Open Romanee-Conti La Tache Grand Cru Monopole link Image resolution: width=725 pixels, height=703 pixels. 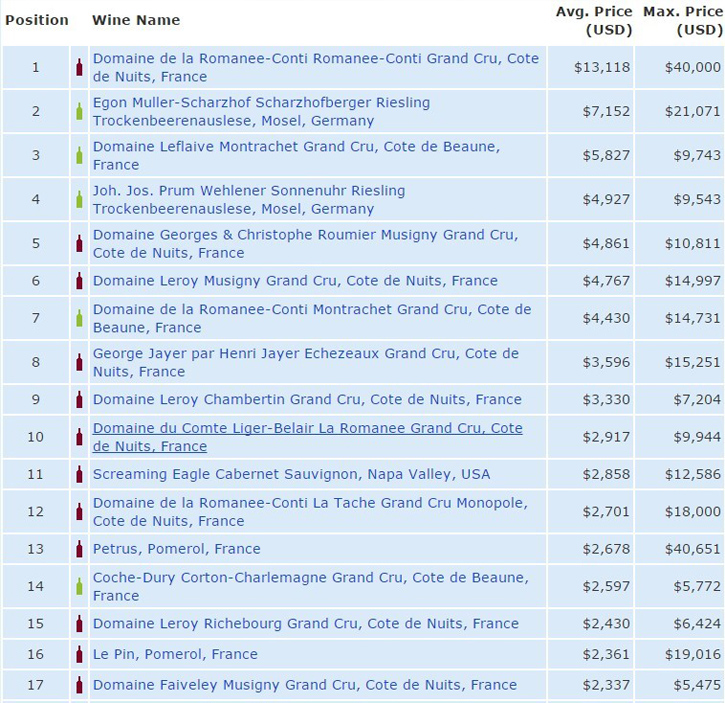(x=310, y=512)
